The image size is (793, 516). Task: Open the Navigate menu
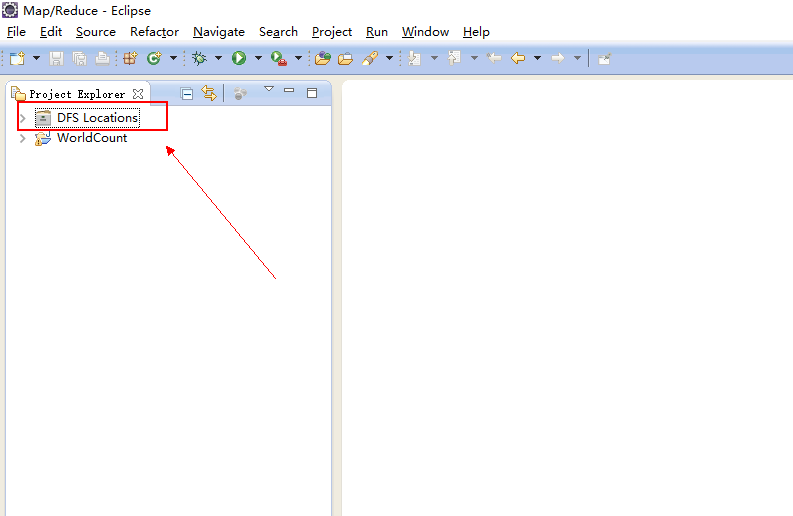(218, 32)
